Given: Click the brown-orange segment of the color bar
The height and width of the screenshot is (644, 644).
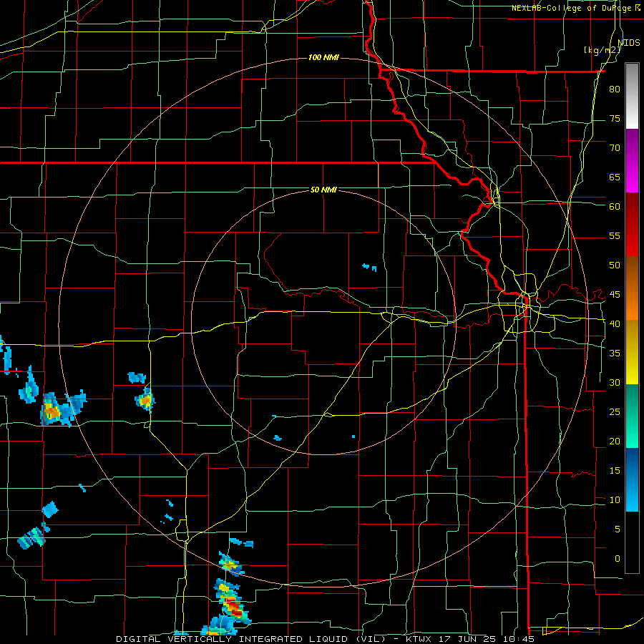Looking at the screenshot, I should [x=632, y=288].
